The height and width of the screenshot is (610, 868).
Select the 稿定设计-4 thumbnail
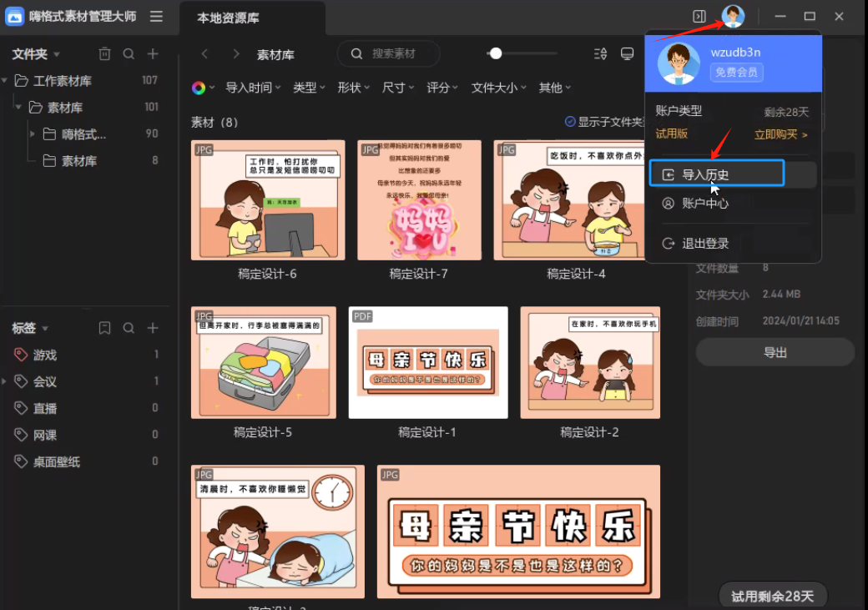569,199
